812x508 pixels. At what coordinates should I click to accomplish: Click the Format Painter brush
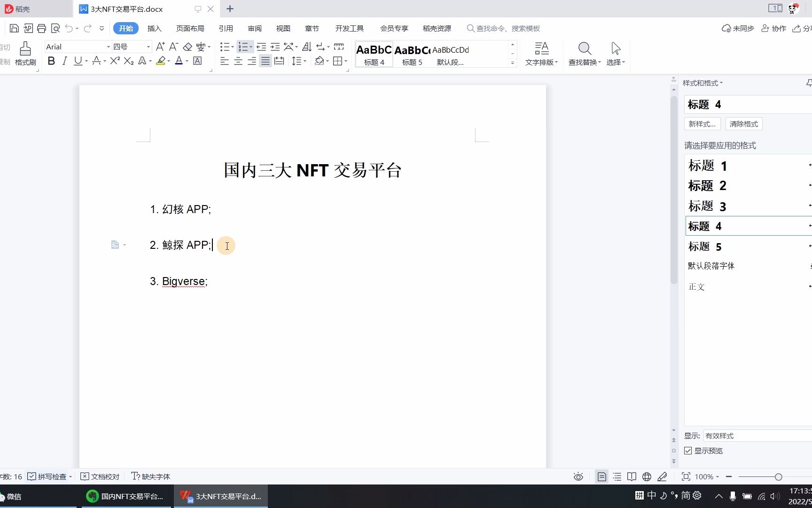[x=25, y=54]
